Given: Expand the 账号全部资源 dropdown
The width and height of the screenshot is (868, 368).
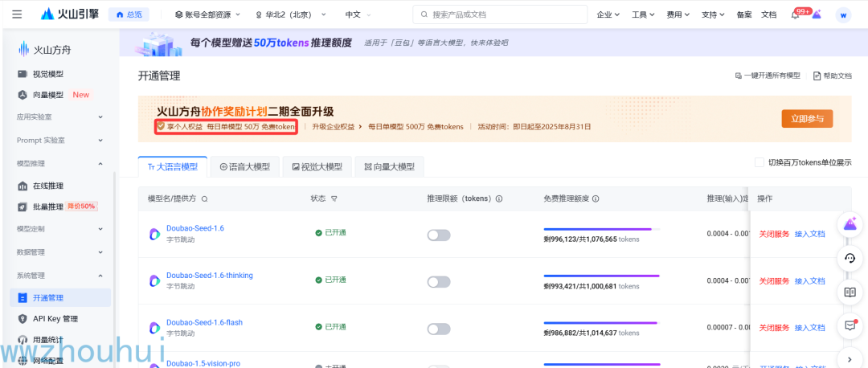Looking at the screenshot, I should (x=207, y=14).
